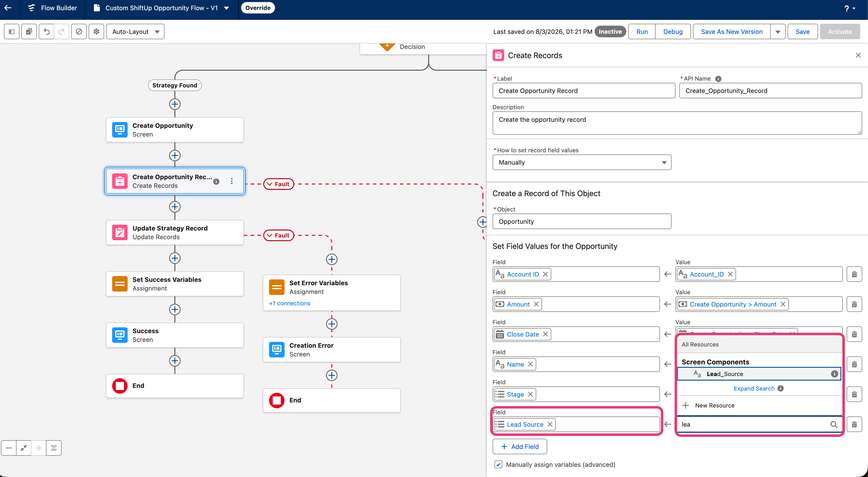Remove the Amount field pill

[x=536, y=304]
